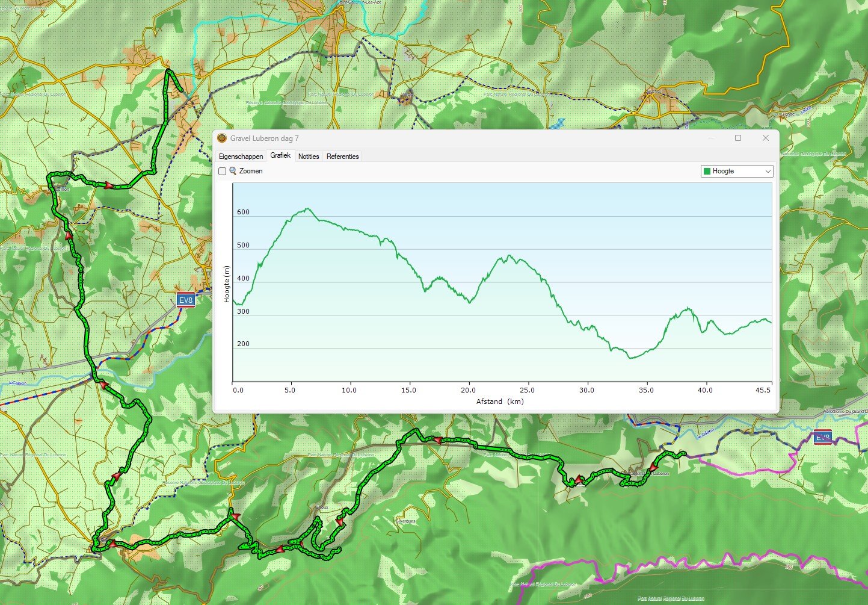Click the EV8 route badge left of the dialog

pos(186,300)
